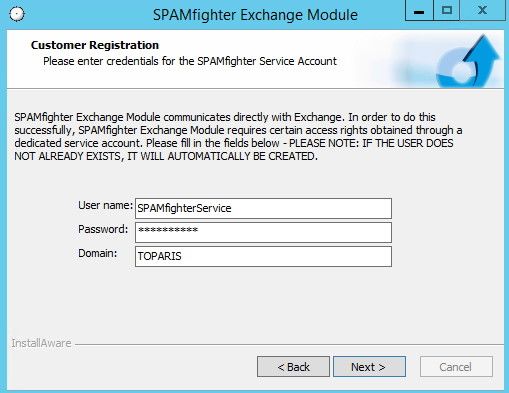The width and height of the screenshot is (509, 393).
Task: Go back with the Back button
Action: 293,367
